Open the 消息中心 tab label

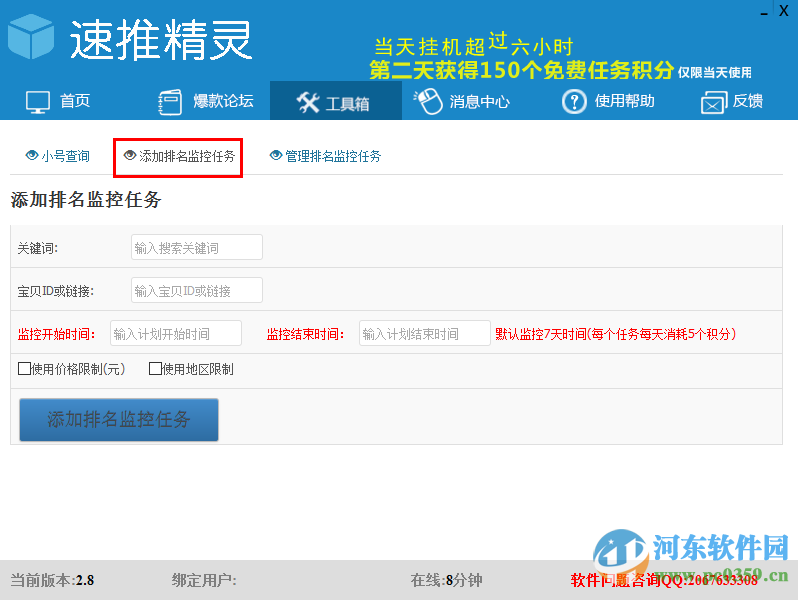[x=479, y=101]
